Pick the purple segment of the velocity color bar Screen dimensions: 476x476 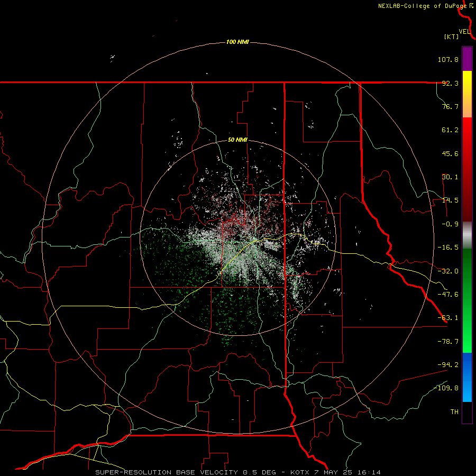pos(467,59)
